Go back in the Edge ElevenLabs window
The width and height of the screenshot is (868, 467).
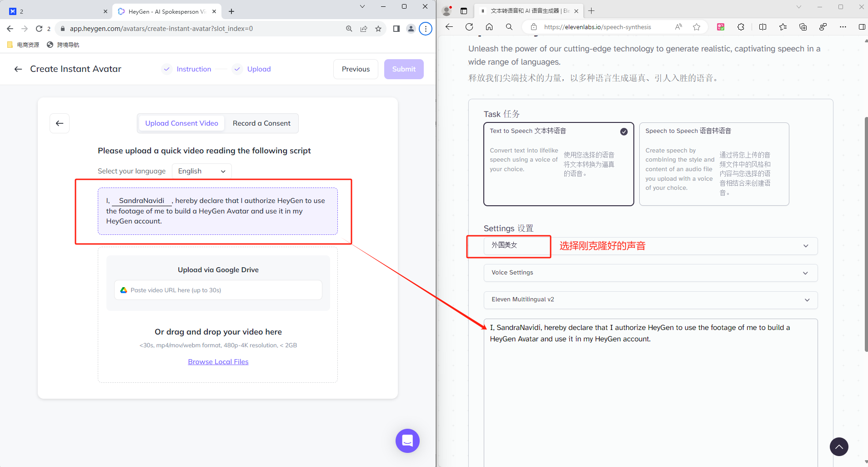coord(449,27)
